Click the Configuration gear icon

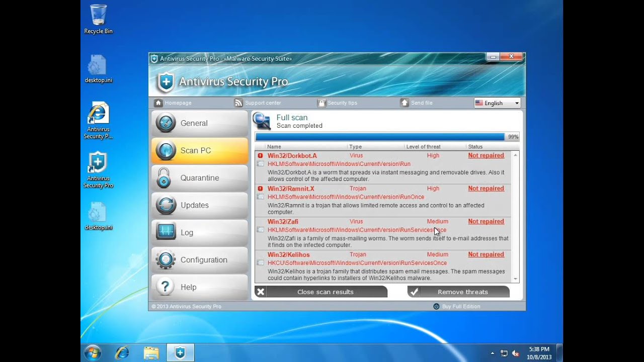[x=166, y=260]
